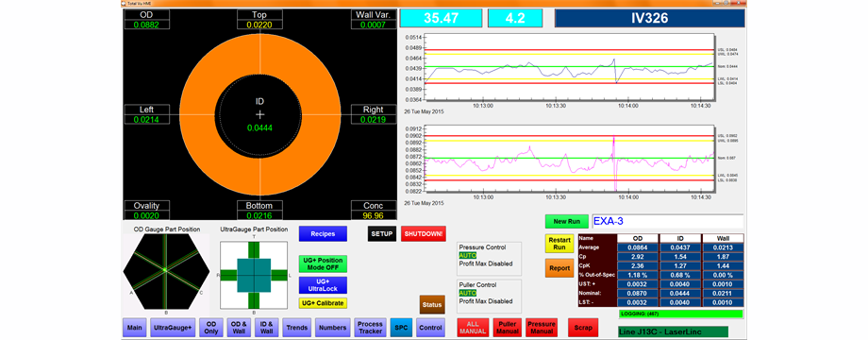Open the black SETUP button
Screen dimensions: 868x340
[382, 233]
